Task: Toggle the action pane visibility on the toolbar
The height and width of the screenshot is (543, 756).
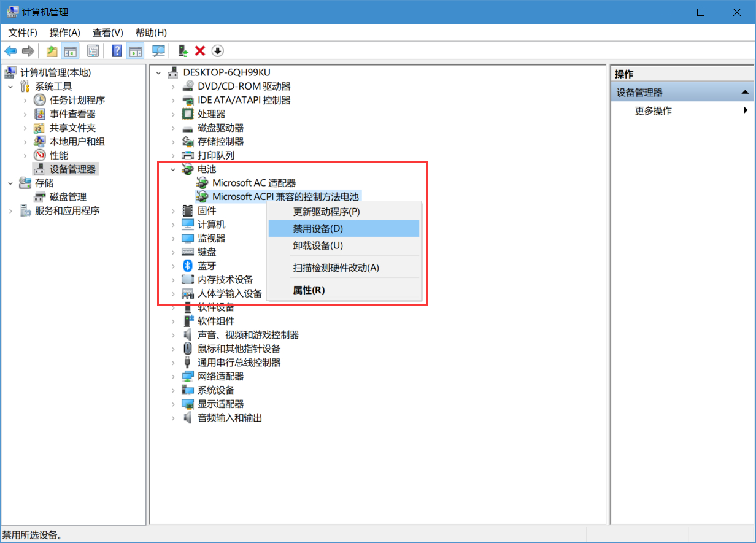Action: pos(136,50)
